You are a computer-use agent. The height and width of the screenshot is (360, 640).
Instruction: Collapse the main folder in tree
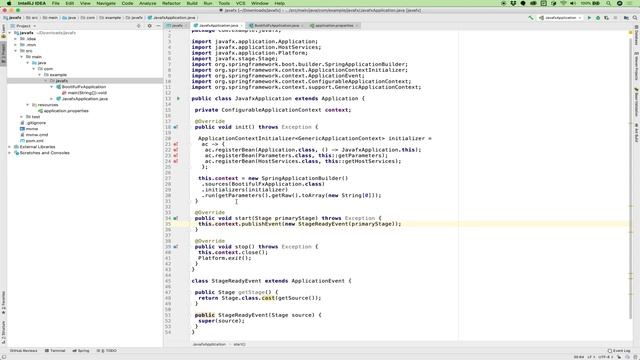coord(22,57)
